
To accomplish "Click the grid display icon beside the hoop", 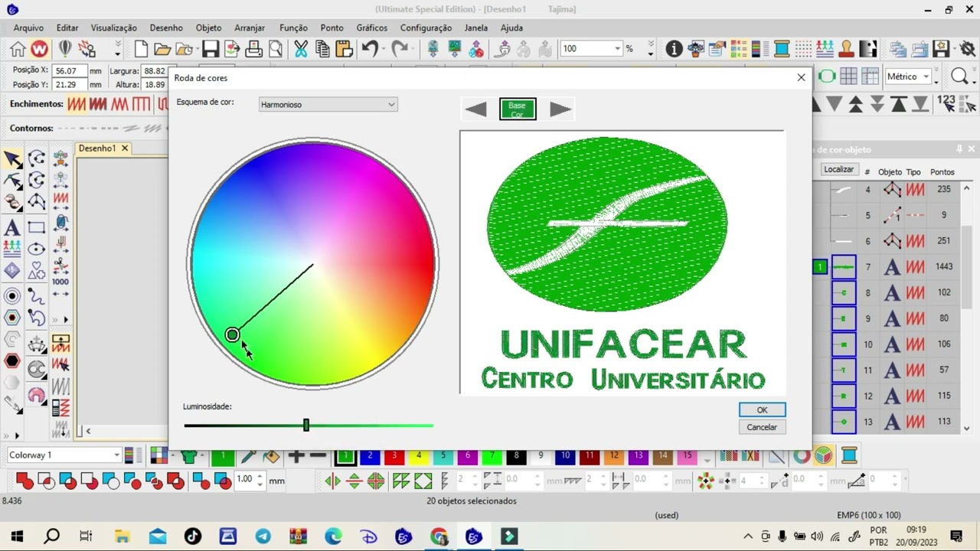I will (848, 77).
